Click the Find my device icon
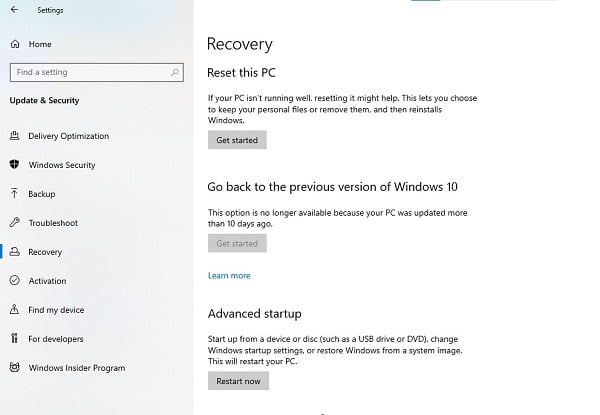 (15, 310)
